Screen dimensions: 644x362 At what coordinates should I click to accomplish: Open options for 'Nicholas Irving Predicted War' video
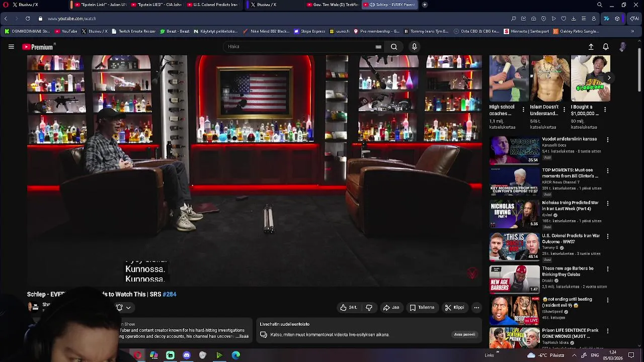[607, 204]
